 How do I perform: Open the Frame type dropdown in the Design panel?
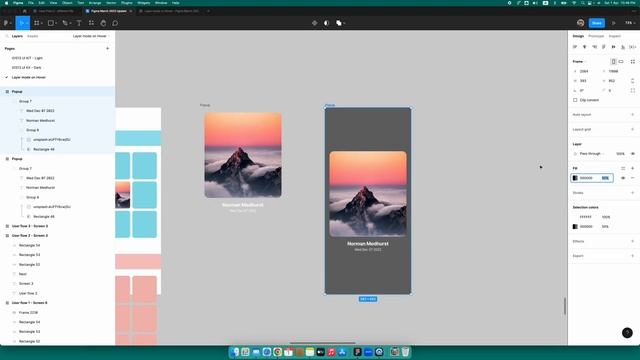point(579,62)
